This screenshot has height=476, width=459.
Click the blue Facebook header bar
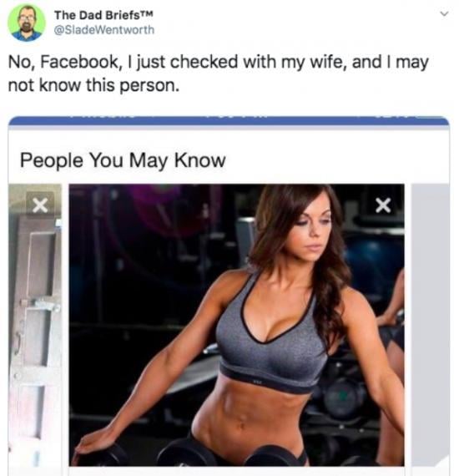point(229,121)
